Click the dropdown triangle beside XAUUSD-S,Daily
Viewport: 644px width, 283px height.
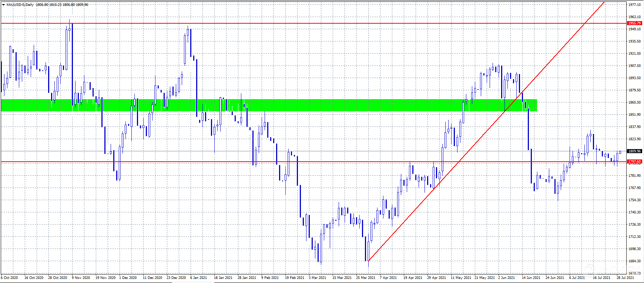tap(3, 5)
